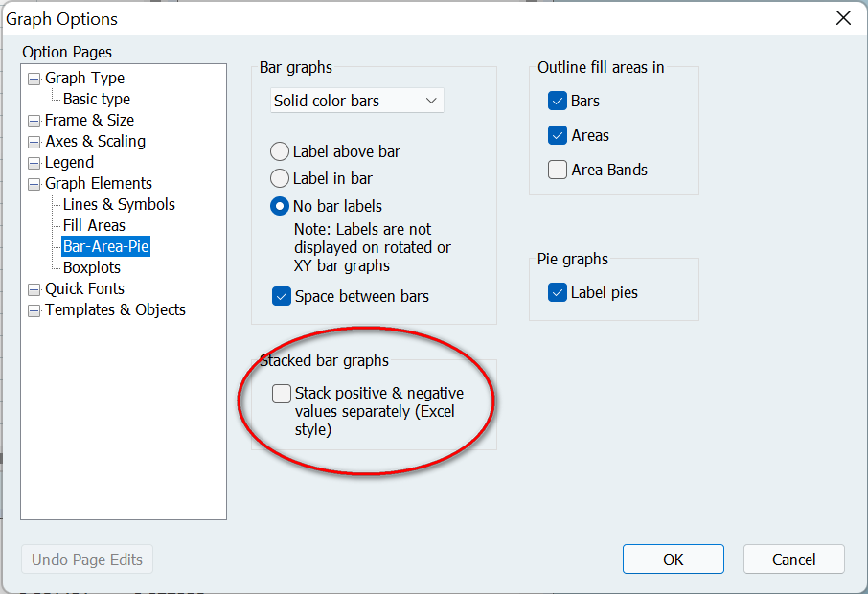Uncheck outline fill for Bars
868x594 pixels.
tap(558, 101)
